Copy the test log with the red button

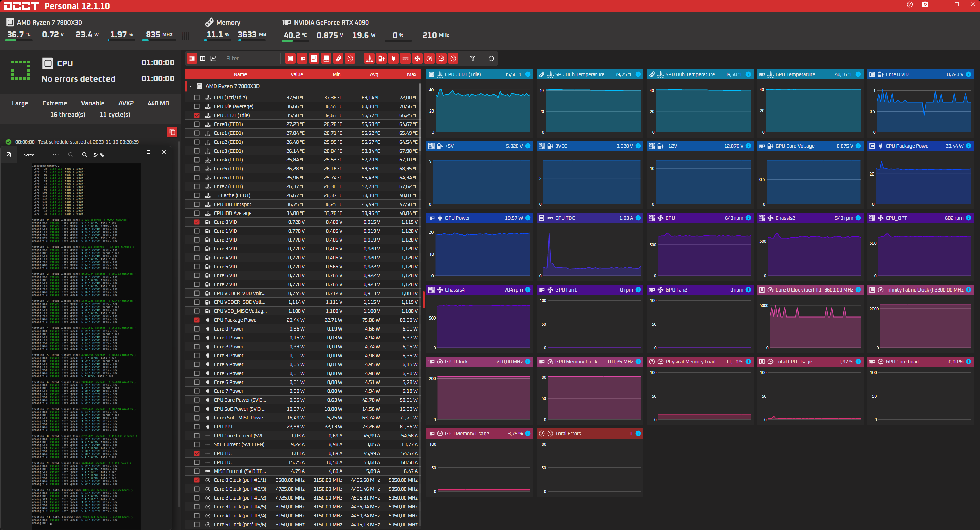coord(172,132)
